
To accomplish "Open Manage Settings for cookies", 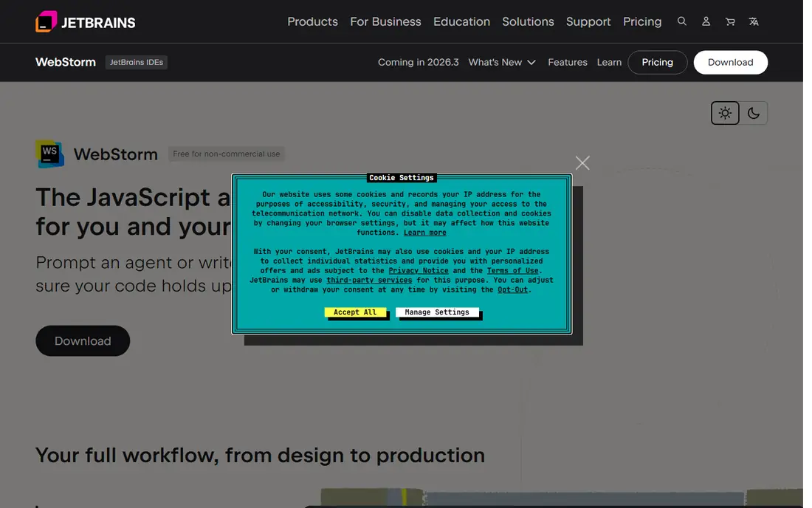I will [x=436, y=312].
